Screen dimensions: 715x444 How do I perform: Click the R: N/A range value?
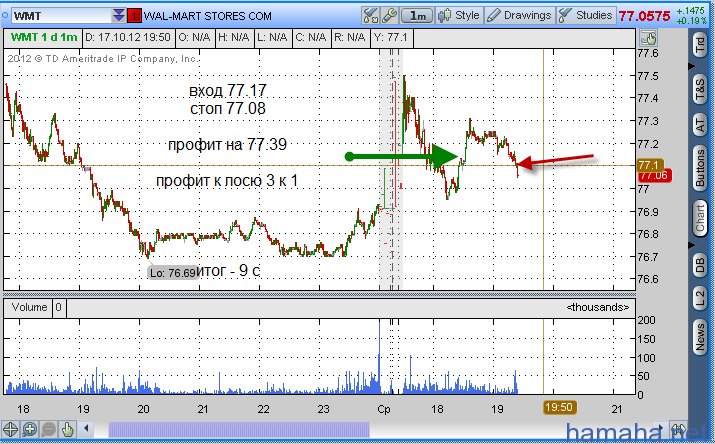350,38
